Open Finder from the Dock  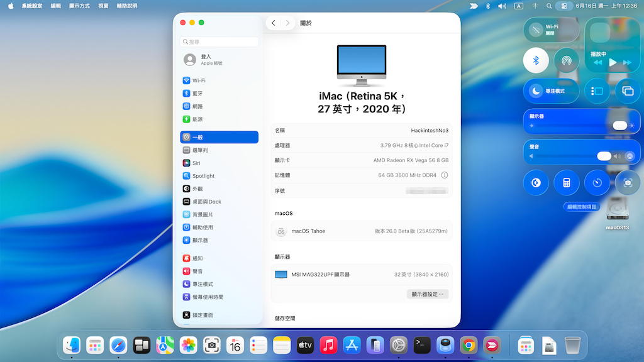point(72,345)
